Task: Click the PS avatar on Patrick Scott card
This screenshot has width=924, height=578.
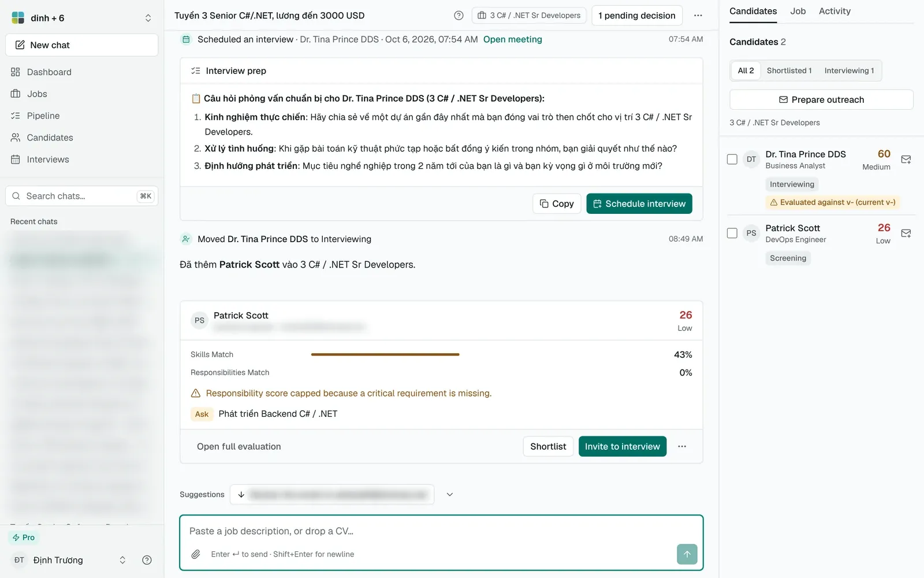Action: (199, 320)
